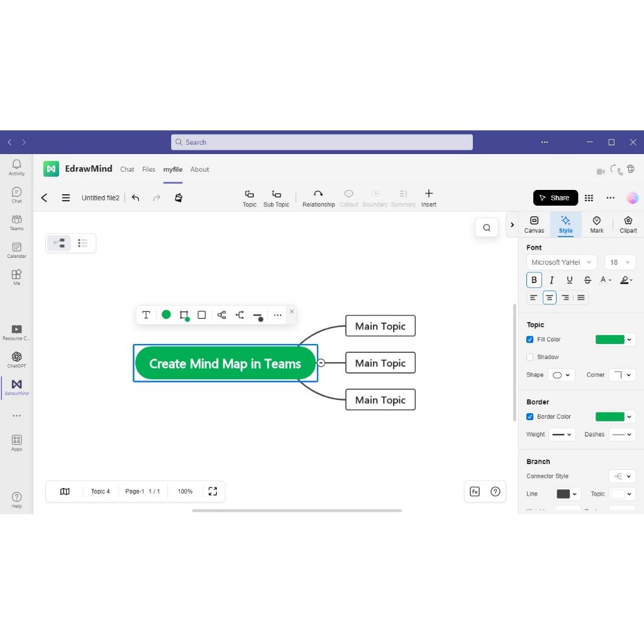644x644 pixels.
Task: Open the Border Color green swatch
Action: pyautogui.click(x=614, y=416)
